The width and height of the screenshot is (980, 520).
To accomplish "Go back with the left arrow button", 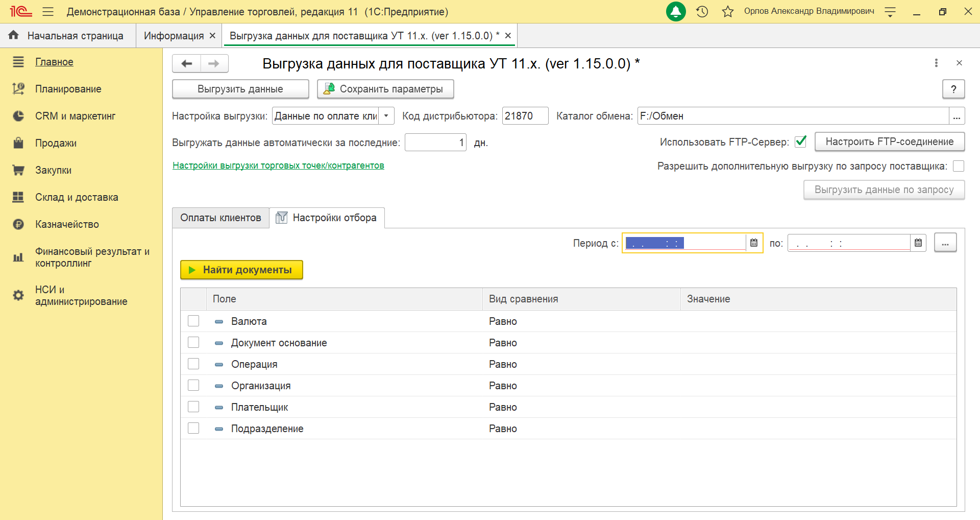I will tap(186, 63).
